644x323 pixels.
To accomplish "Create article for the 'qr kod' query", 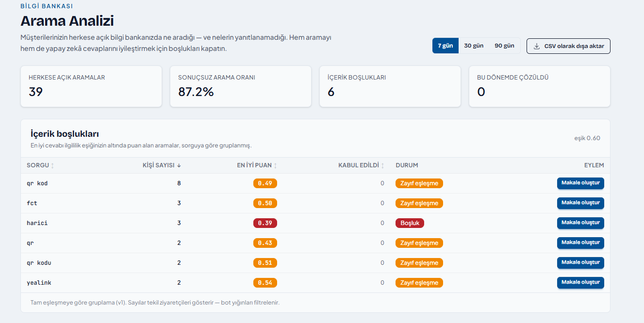I will pyautogui.click(x=580, y=183).
